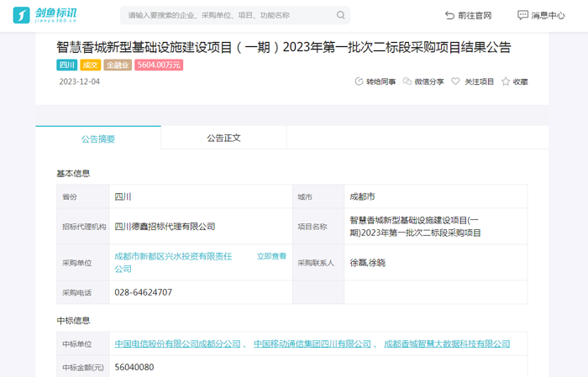Click the 金融业 industry tag

coord(118,65)
